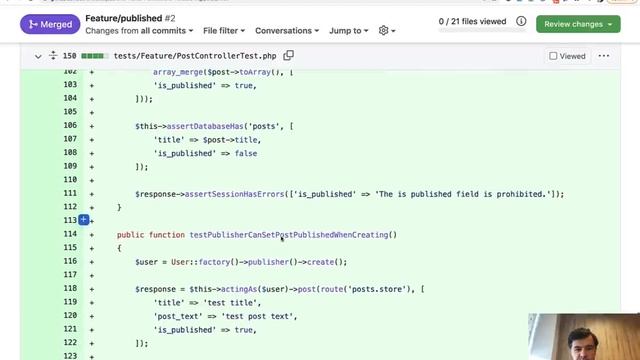The width and height of the screenshot is (640, 360).
Task: Click line number 111
Action: click(70, 193)
